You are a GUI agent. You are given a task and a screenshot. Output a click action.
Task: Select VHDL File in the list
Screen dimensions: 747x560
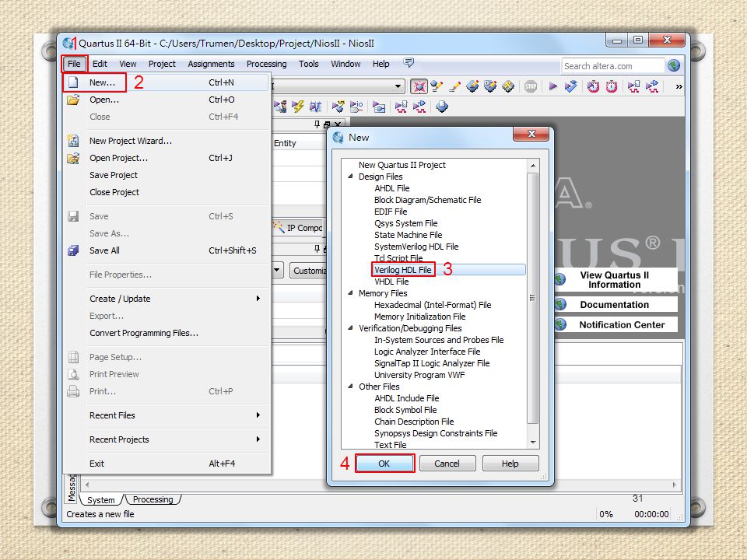391,282
